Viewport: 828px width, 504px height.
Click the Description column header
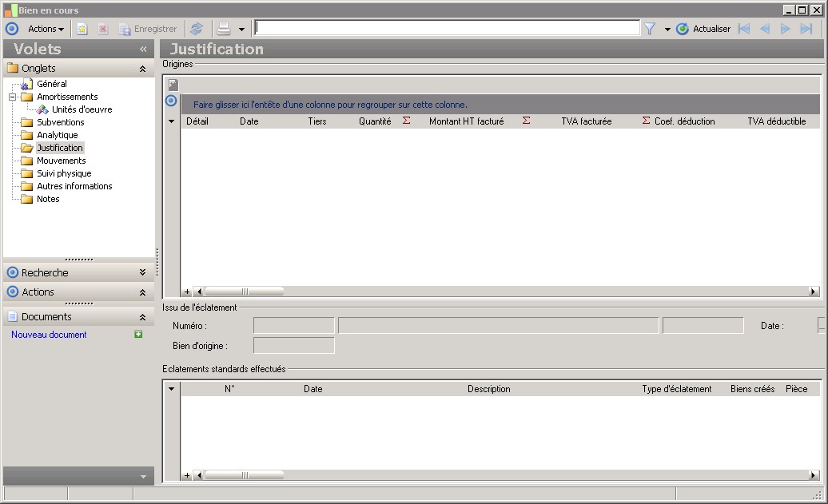pos(488,389)
